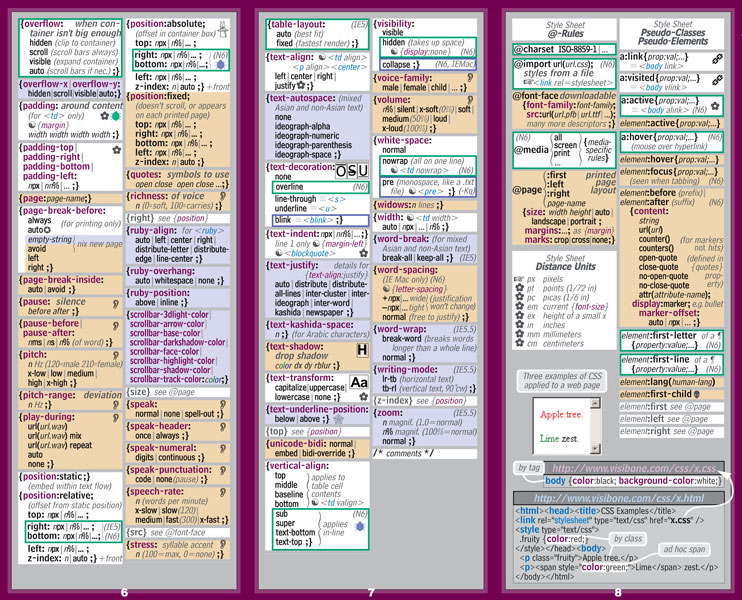Click the blue bug icon in vertical-align sub box

click(359, 526)
